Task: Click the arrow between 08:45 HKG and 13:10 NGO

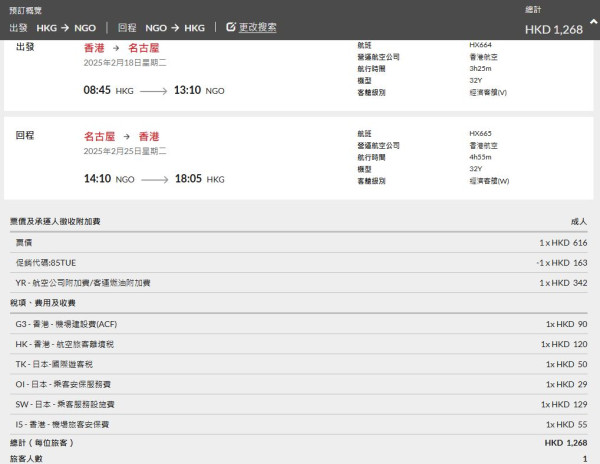Action: (x=168, y=90)
